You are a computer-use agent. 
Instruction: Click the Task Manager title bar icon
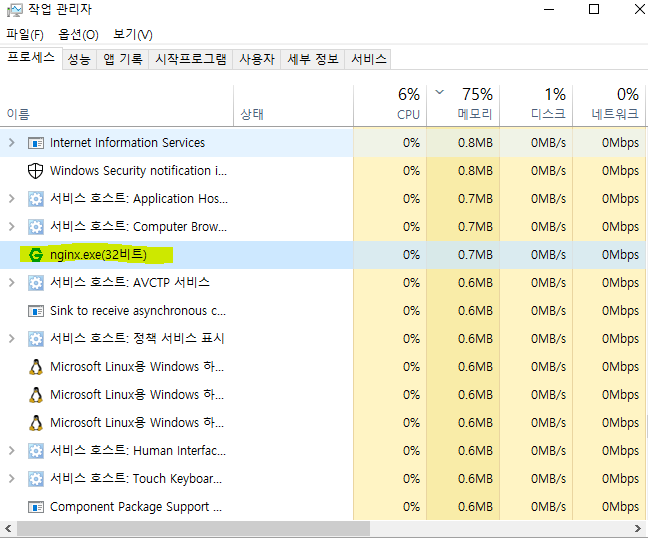point(15,10)
